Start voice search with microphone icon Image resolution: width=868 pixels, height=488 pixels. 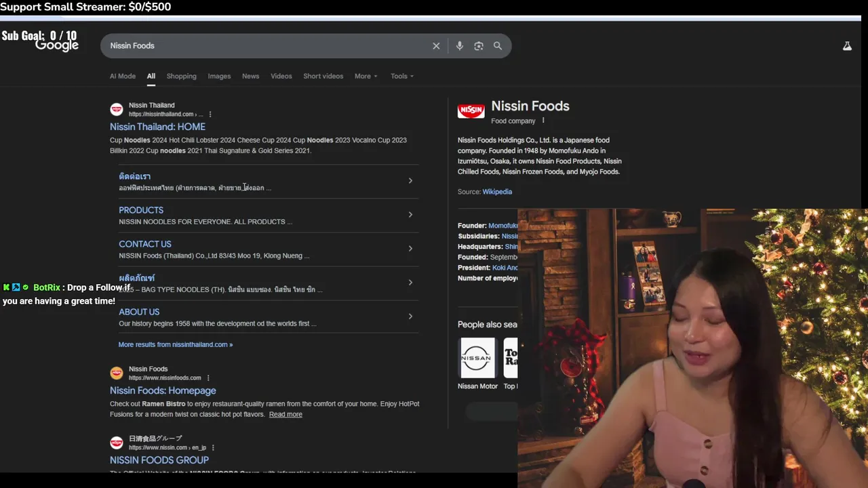click(459, 45)
